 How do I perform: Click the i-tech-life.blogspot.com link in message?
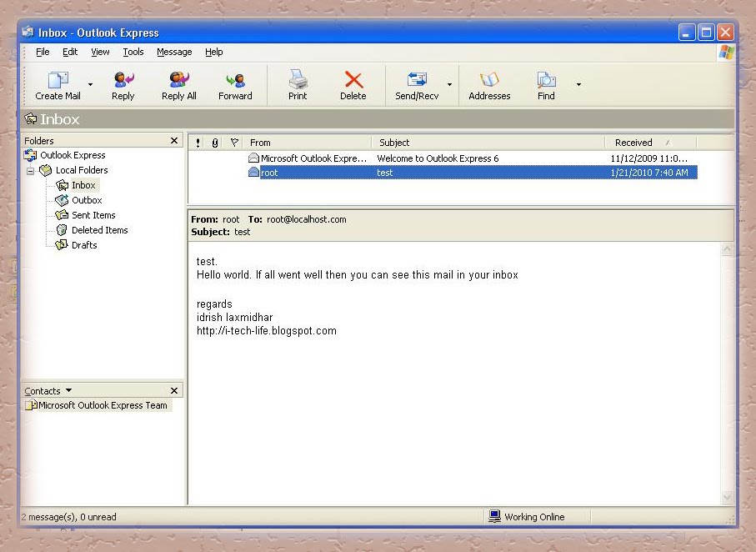[x=267, y=330]
